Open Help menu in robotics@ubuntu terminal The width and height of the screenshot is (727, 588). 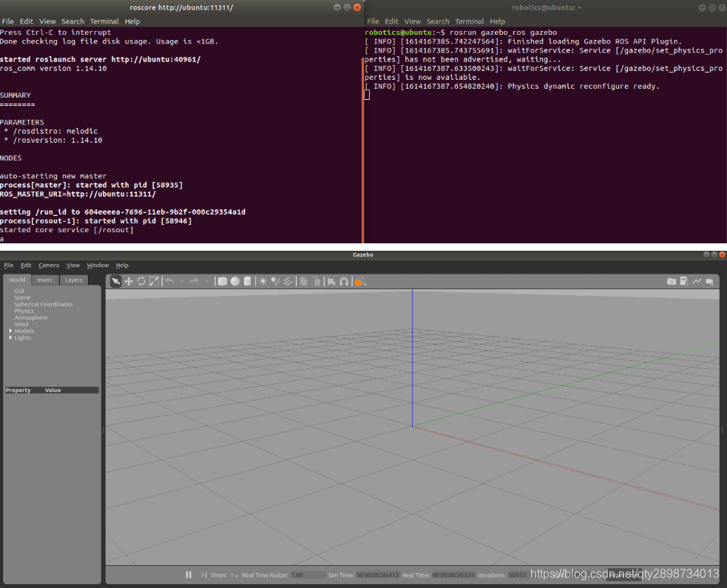click(497, 21)
